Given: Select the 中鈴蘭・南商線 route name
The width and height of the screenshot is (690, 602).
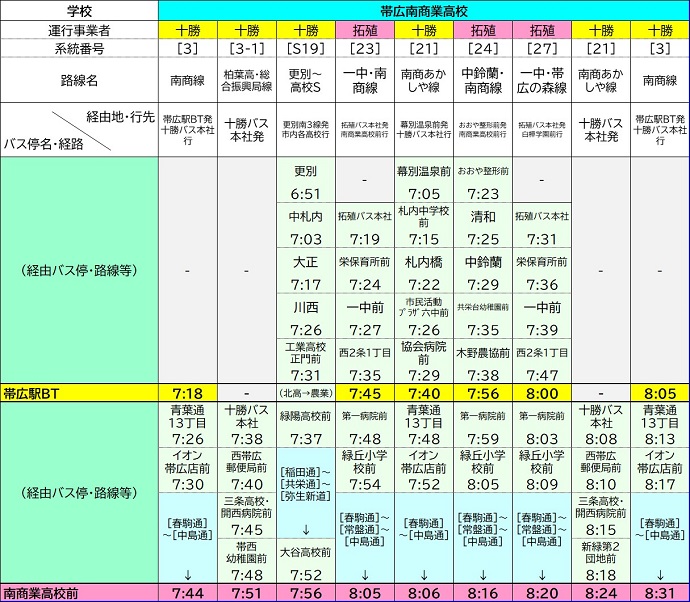Looking at the screenshot, I should [483, 80].
